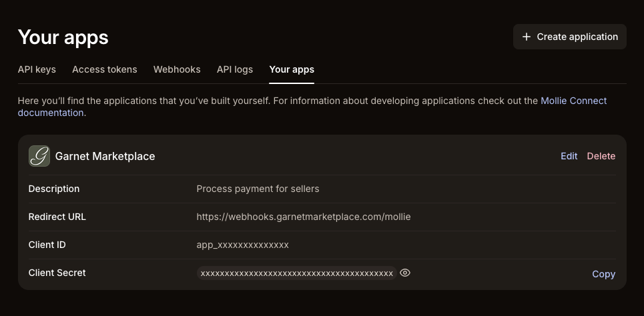
Task: Click the Garnet Marketplace app logo
Action: pyautogui.click(x=39, y=156)
